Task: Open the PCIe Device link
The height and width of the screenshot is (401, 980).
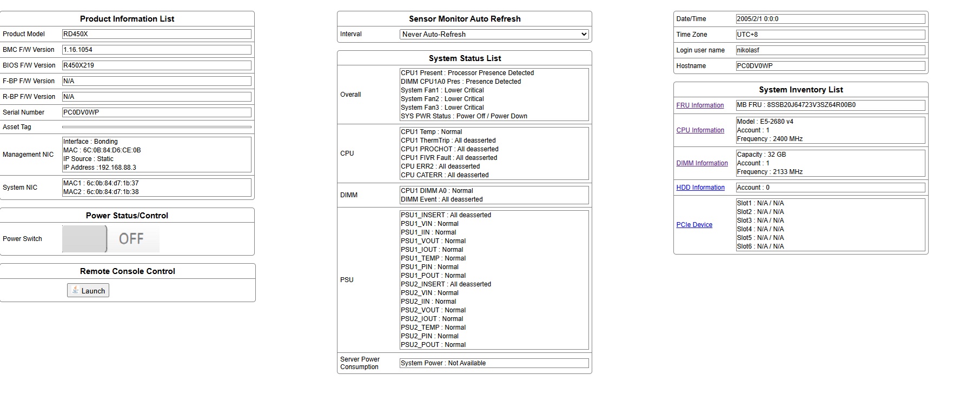Action: coord(694,225)
